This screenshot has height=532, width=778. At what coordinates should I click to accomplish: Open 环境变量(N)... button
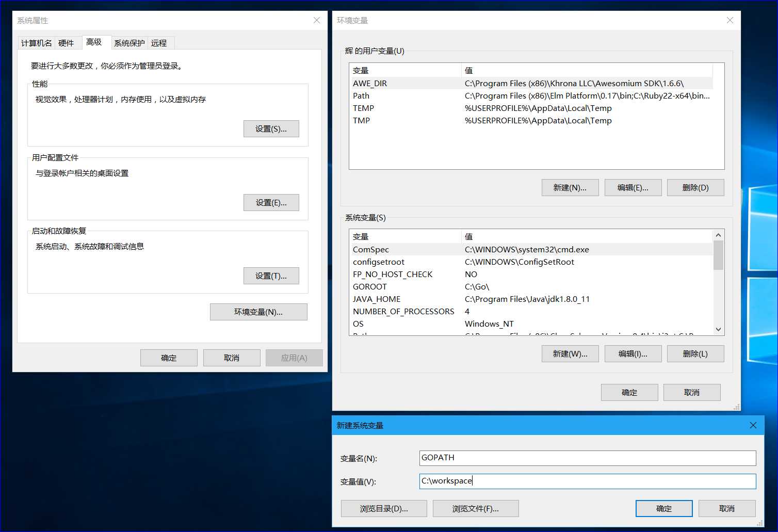pos(258,312)
